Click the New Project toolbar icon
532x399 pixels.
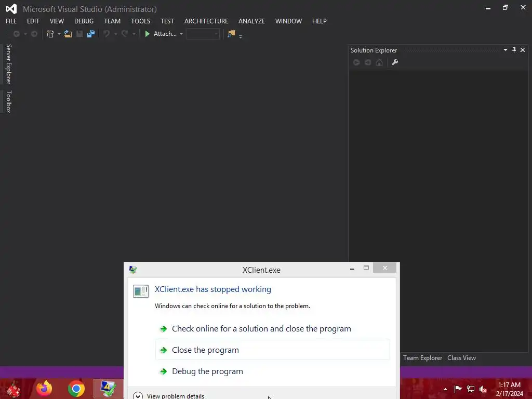(x=50, y=34)
